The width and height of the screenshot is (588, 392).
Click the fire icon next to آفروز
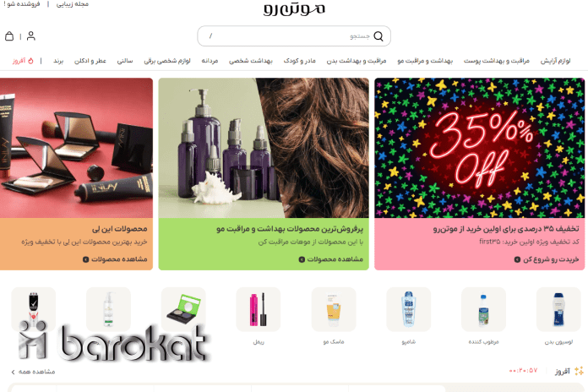click(x=30, y=61)
